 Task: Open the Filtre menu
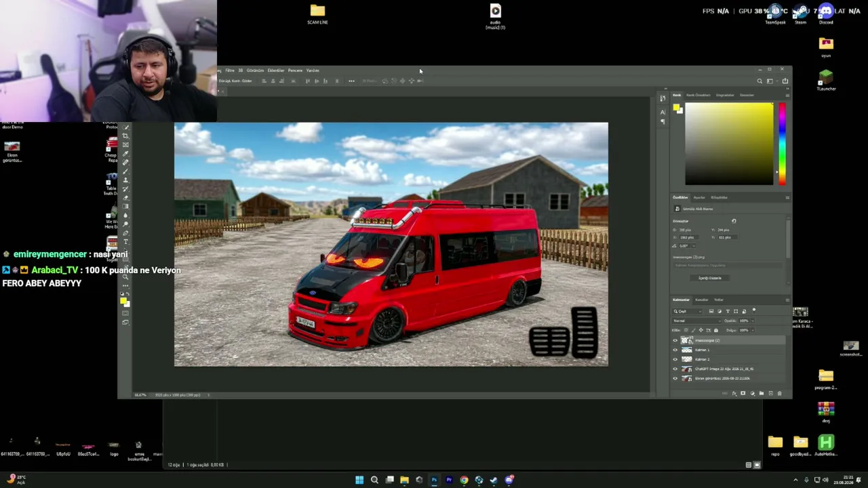230,70
